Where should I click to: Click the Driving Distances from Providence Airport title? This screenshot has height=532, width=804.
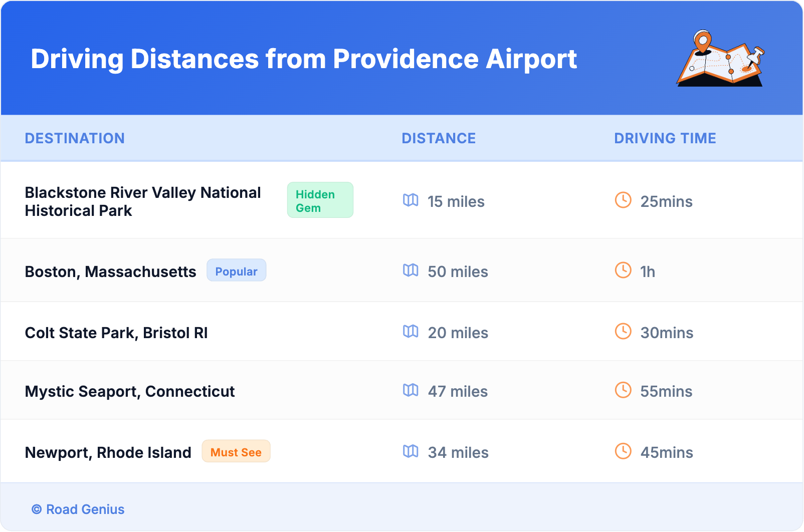point(304,59)
